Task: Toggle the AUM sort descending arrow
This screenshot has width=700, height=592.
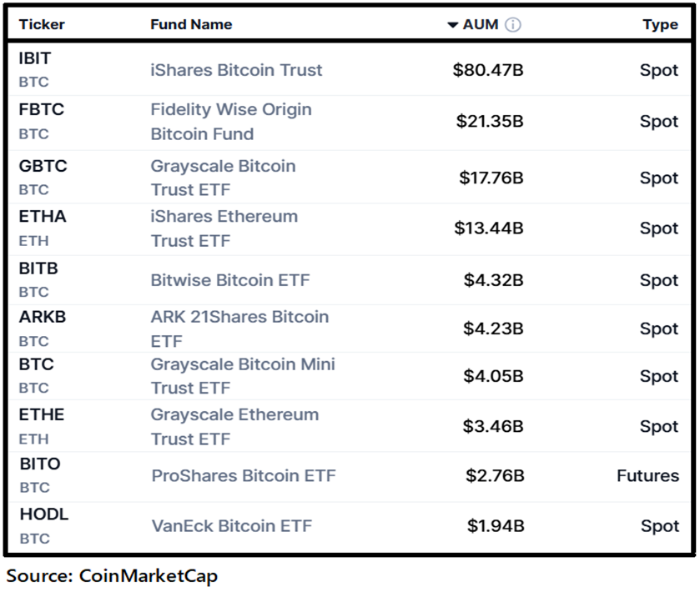Action: click(453, 24)
